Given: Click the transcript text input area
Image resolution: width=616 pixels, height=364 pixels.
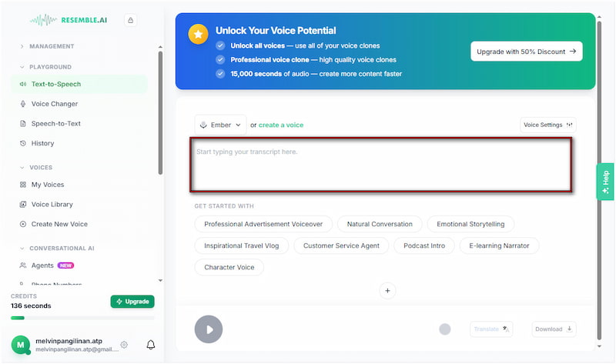Looking at the screenshot, I should pos(381,165).
